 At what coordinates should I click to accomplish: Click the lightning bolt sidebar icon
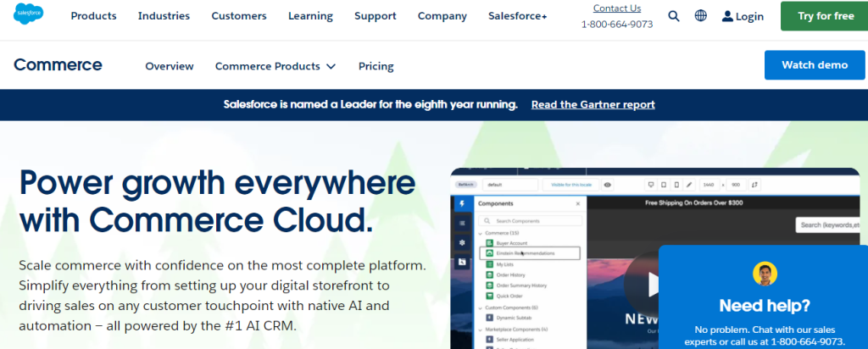[462, 203]
